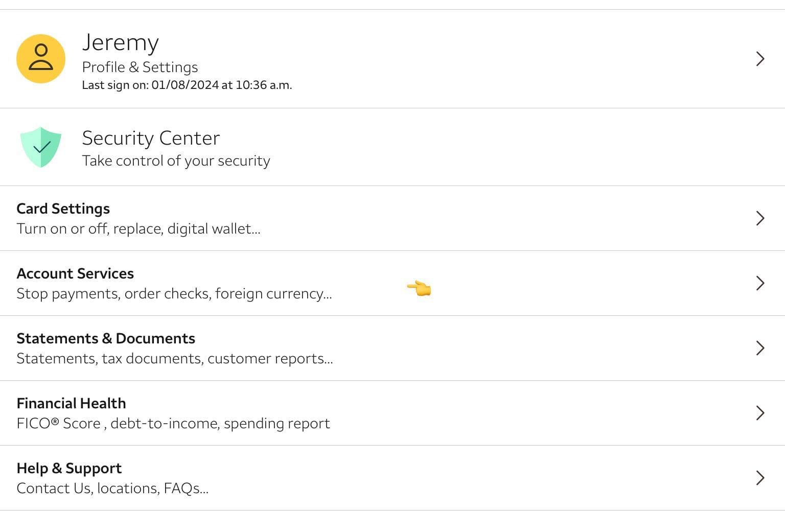Image resolution: width=785 pixels, height=532 pixels.
Task: Click 'Take control of your security' text
Action: [176, 160]
